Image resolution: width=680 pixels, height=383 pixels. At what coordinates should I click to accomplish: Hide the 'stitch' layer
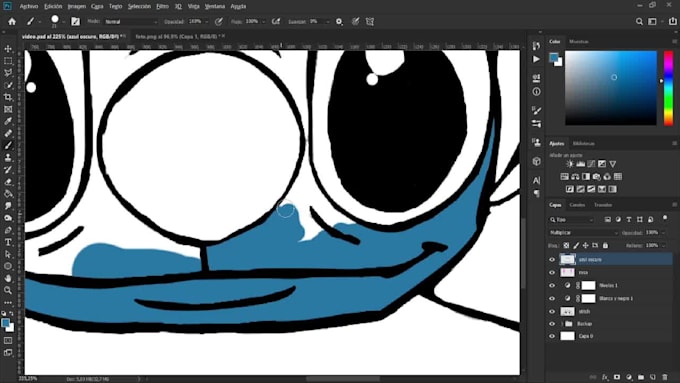pyautogui.click(x=552, y=311)
